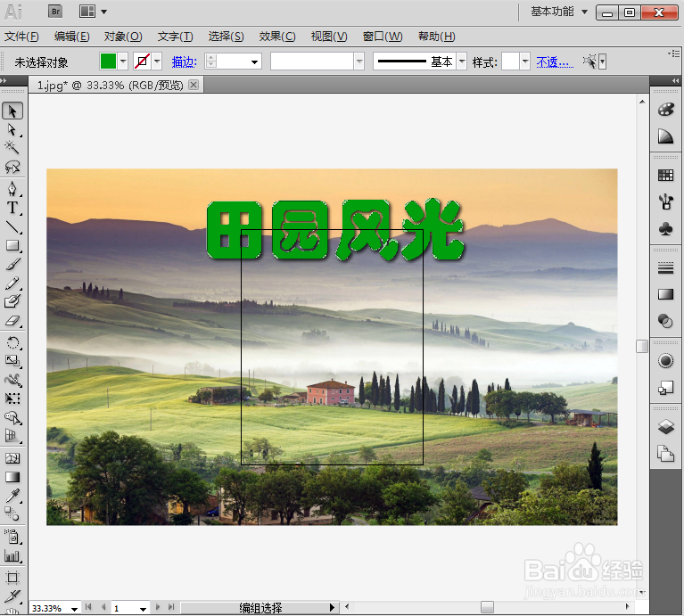Open the brush definition dropdown

click(359, 62)
